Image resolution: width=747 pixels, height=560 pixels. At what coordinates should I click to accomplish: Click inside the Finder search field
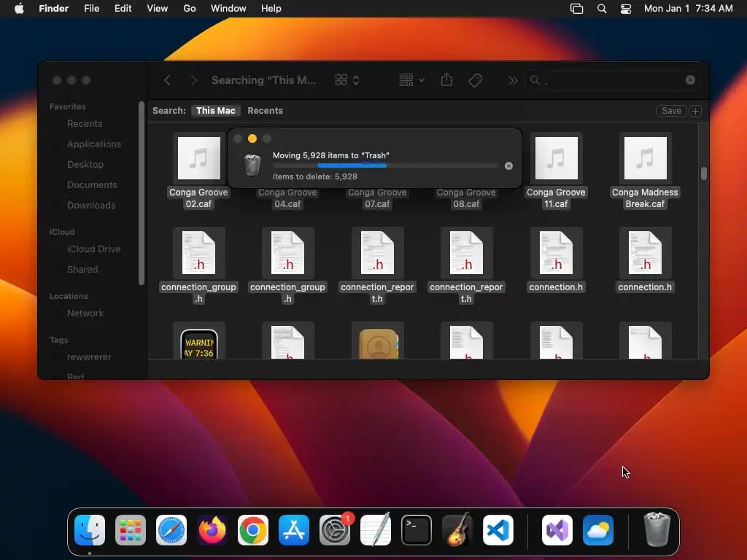[x=614, y=80]
